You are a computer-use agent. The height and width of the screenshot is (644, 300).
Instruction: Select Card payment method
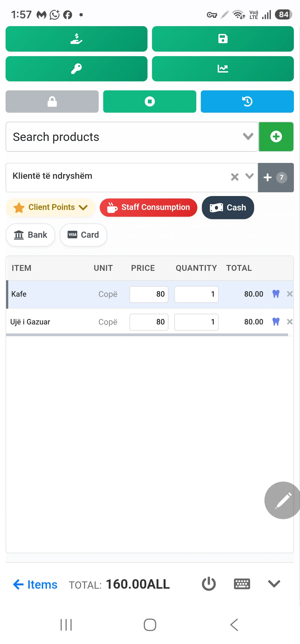click(83, 235)
